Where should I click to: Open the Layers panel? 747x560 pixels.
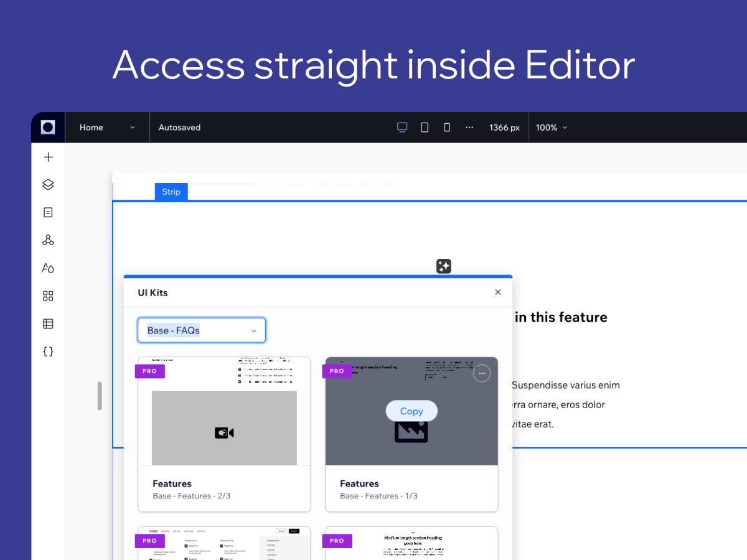(48, 185)
